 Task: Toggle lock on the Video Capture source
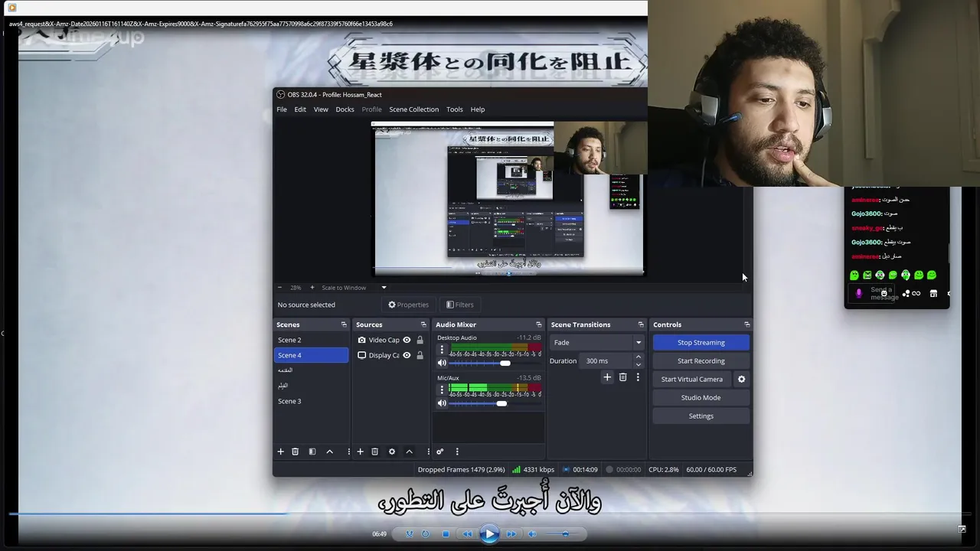[420, 340]
